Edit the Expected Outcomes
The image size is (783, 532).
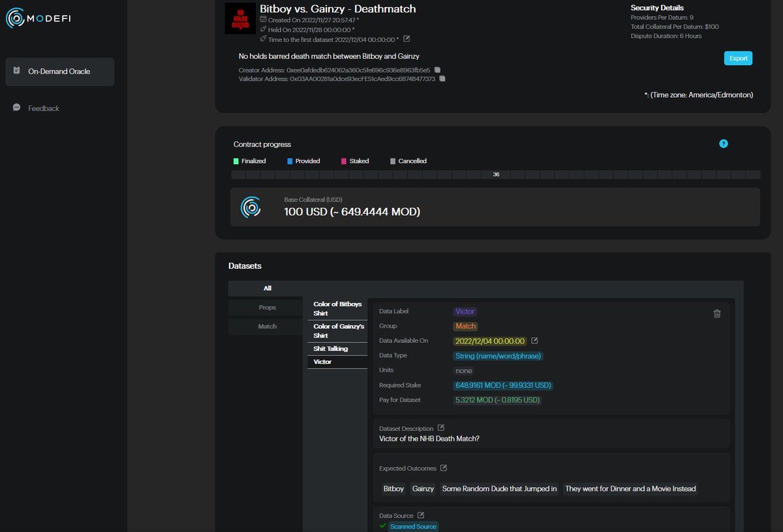coord(444,467)
